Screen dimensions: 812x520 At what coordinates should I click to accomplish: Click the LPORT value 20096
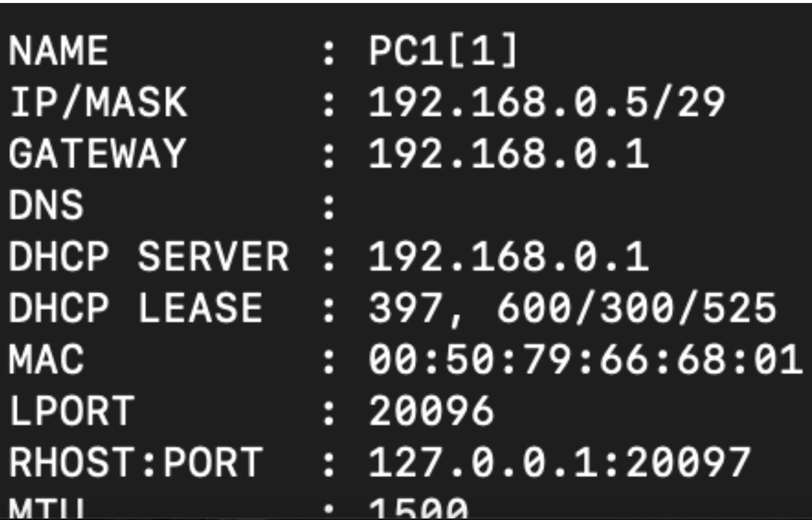[431, 410]
